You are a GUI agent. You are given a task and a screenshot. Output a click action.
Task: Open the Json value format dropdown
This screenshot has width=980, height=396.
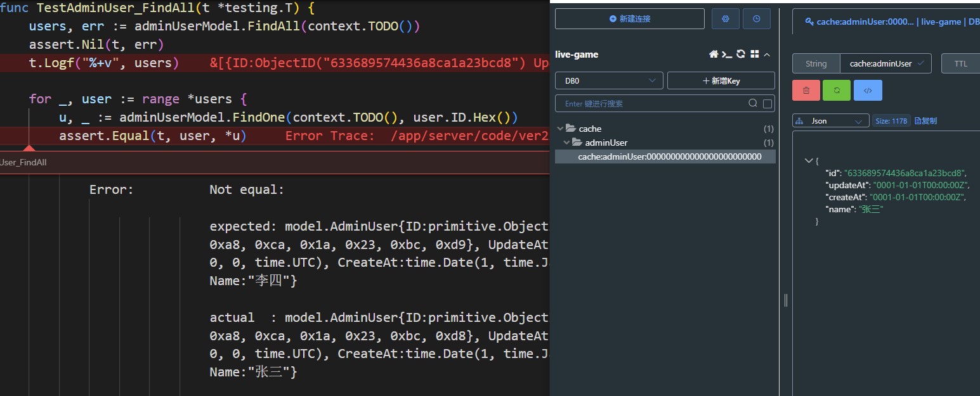tap(830, 120)
